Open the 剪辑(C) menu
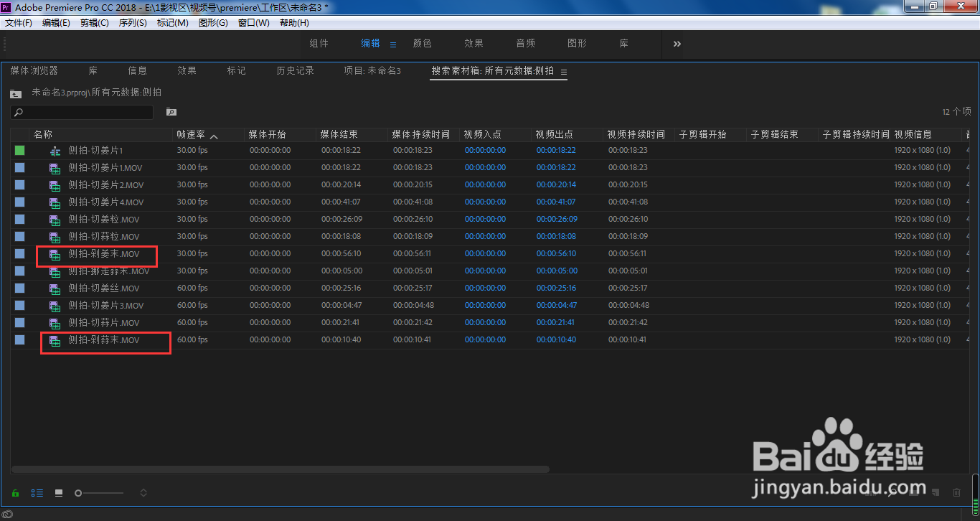 [95, 23]
